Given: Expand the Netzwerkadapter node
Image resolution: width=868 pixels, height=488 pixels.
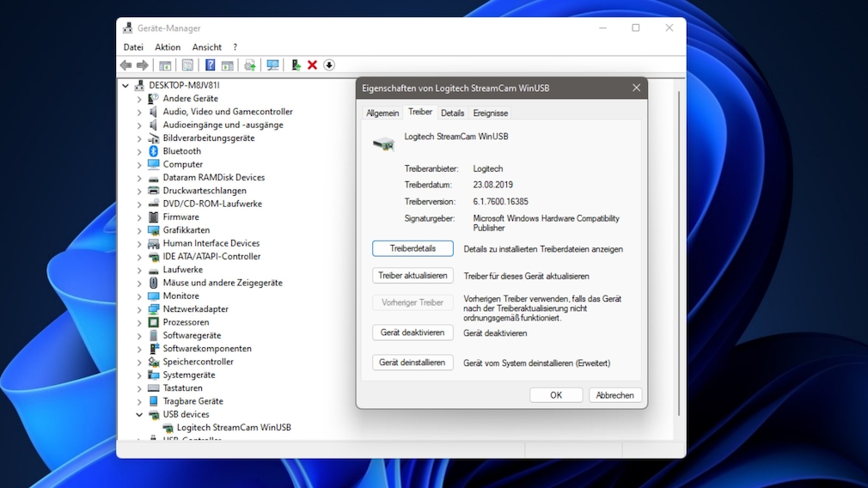Looking at the screenshot, I should point(139,309).
